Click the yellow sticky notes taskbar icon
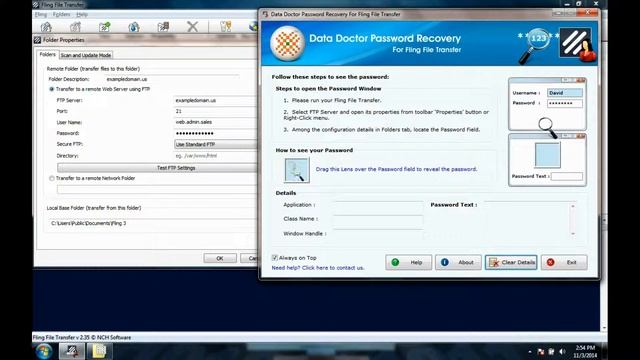 point(99,351)
